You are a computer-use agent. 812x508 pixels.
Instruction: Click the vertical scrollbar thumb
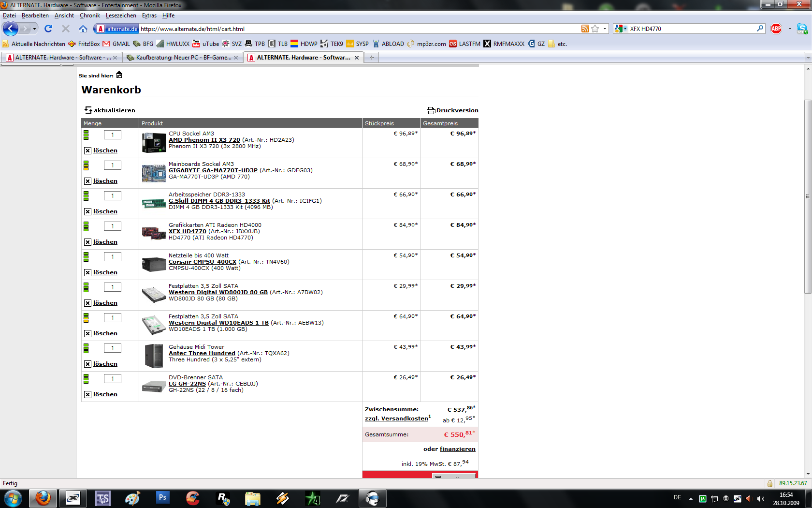(x=808, y=196)
